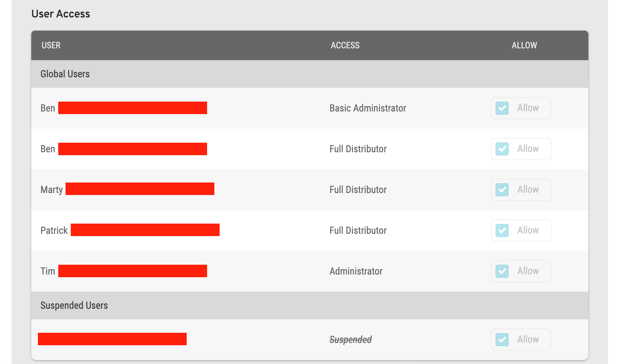Click Tim's Administrator access label
618x364 pixels.
356,271
